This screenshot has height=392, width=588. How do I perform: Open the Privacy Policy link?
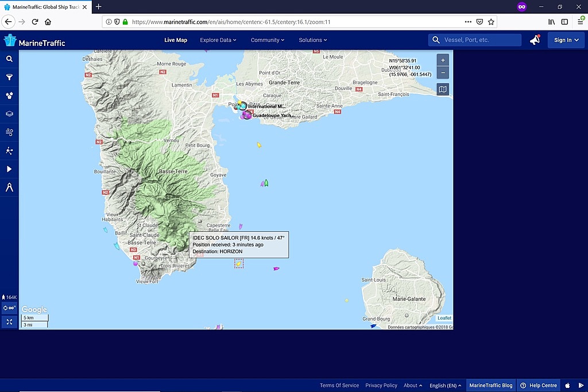click(x=381, y=385)
